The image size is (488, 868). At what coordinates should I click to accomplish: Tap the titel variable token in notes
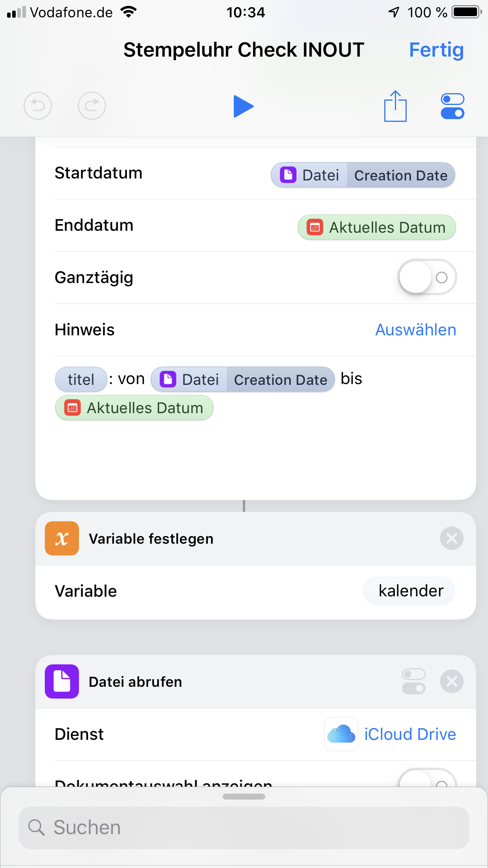pos(81,379)
